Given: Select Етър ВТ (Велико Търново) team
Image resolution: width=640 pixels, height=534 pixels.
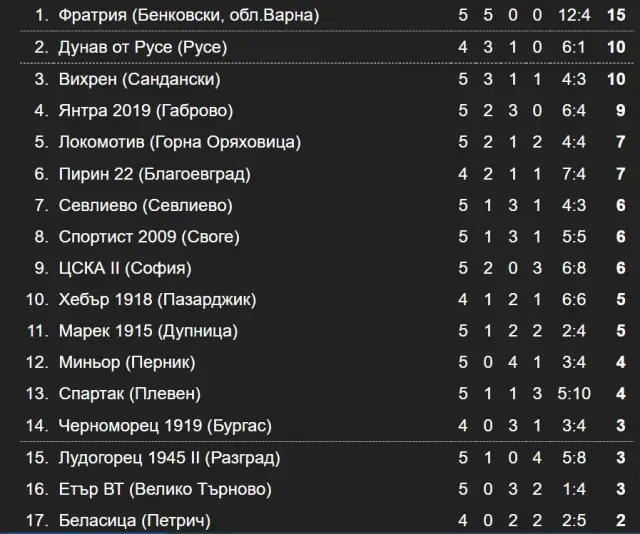Looking at the screenshot, I should (x=165, y=489).
